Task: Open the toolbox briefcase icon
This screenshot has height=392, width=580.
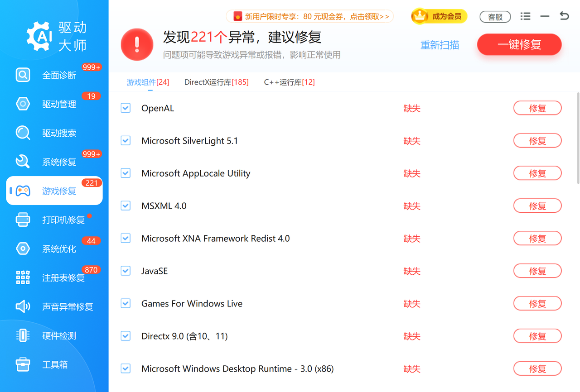Action: pos(23,364)
